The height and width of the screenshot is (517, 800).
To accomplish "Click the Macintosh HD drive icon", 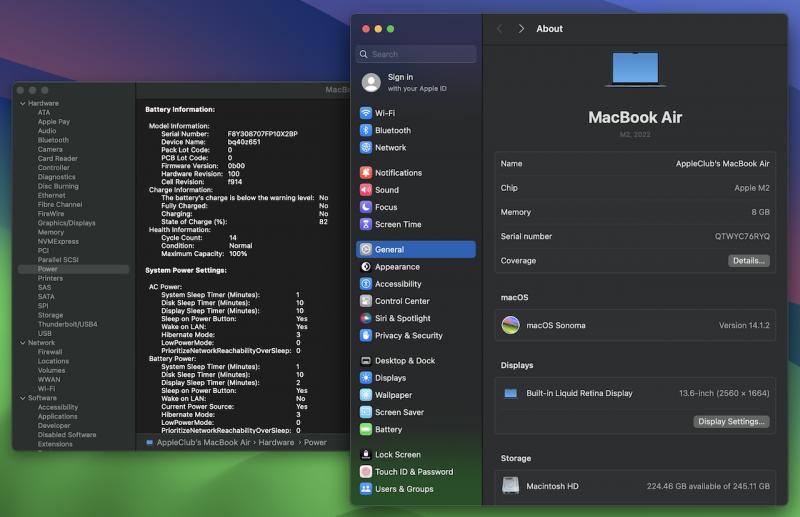I will click(510, 486).
